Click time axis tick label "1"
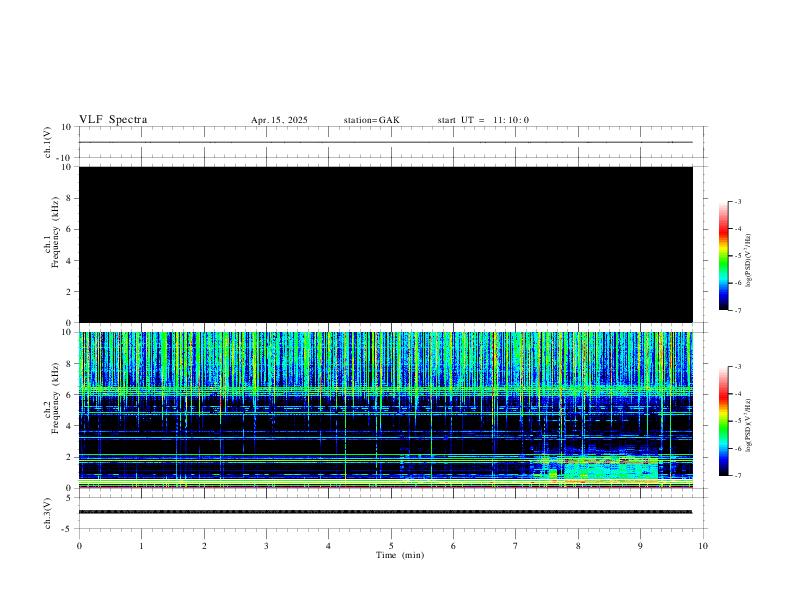 (141, 546)
